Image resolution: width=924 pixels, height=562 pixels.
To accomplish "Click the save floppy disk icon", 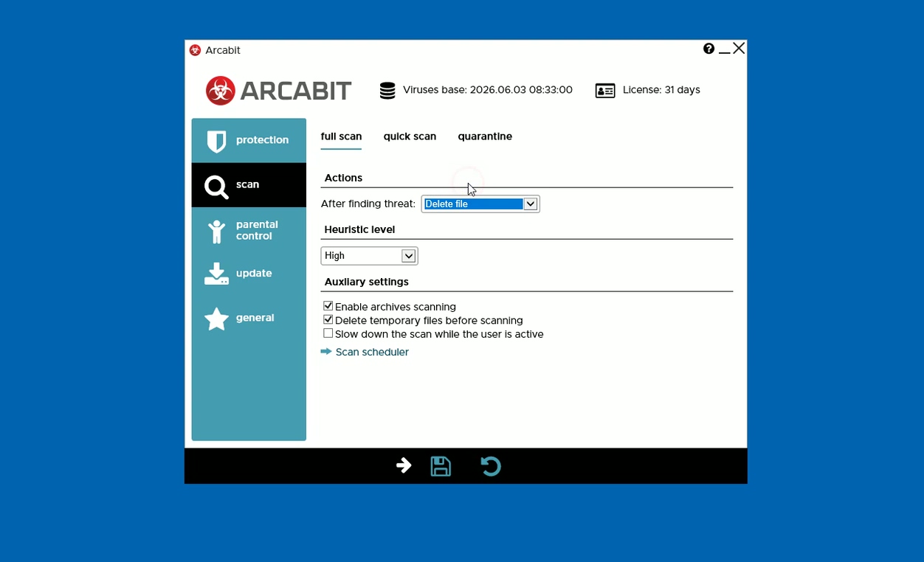I will coord(441,466).
